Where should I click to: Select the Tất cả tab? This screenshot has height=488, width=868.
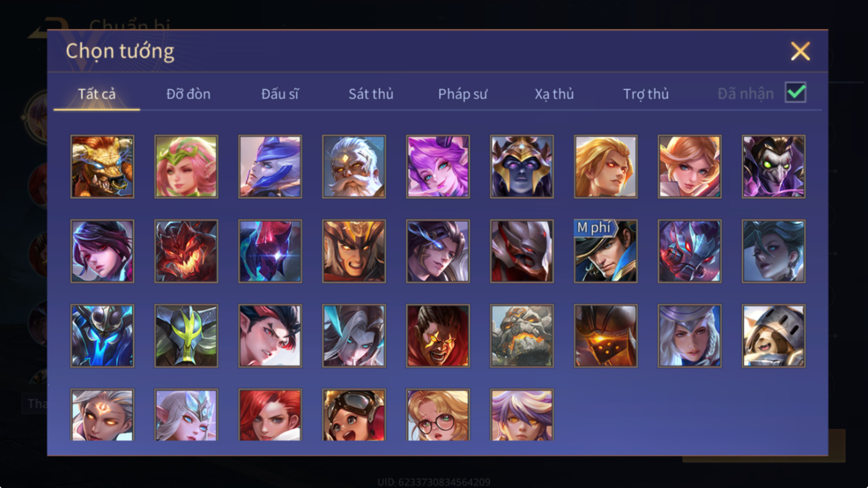pyautogui.click(x=97, y=94)
